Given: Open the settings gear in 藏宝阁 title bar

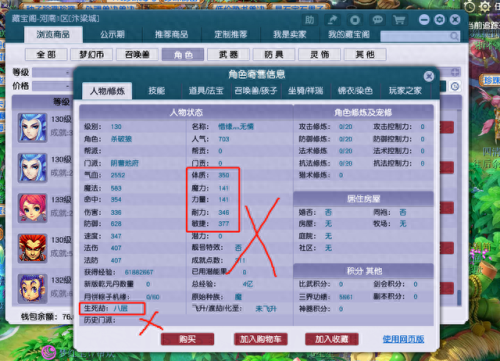Looking at the screenshot, I should pyautogui.click(x=439, y=20).
